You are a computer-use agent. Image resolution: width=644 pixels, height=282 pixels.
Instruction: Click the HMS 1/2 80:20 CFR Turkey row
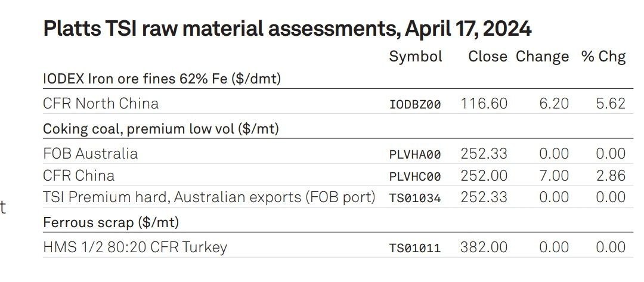click(x=338, y=247)
